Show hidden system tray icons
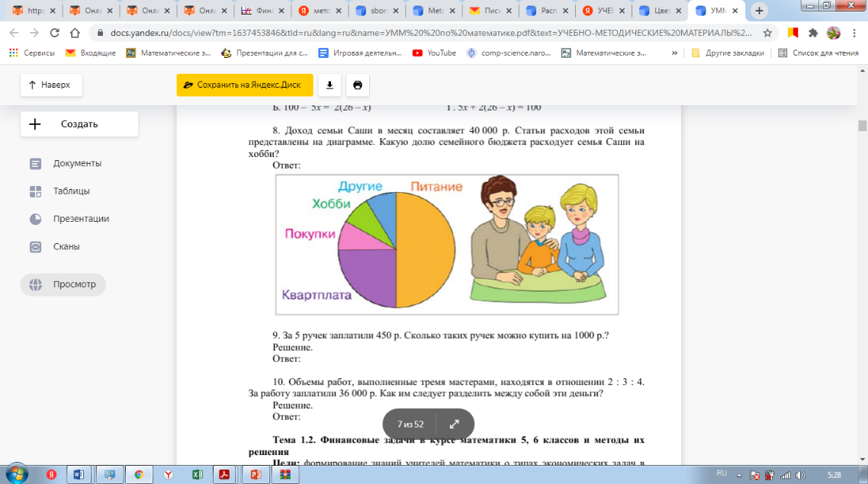868x484 pixels. (739, 474)
